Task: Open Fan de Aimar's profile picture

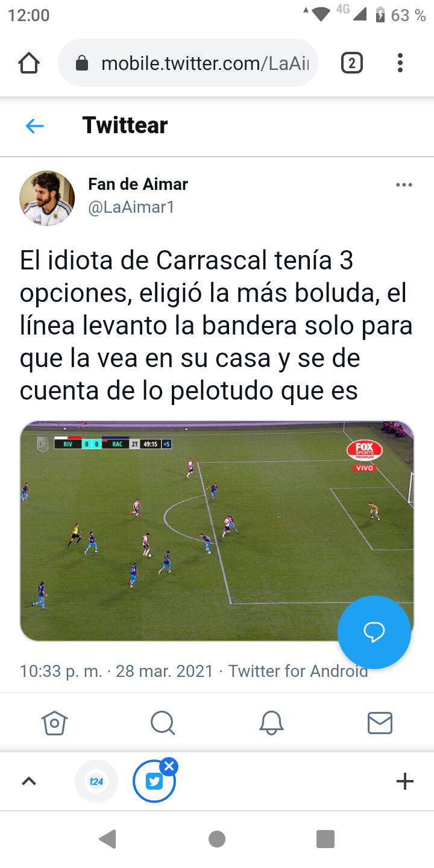Action: (x=47, y=198)
